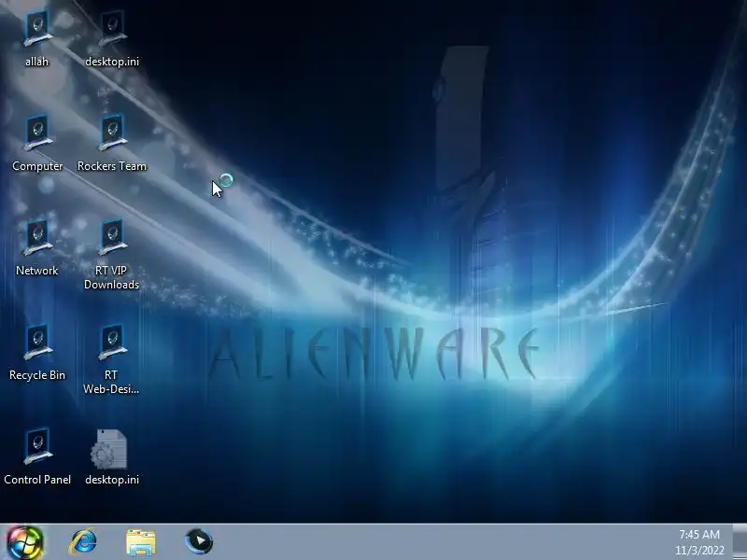Select the RT VIP Downloads icon
Viewport: 747px width, 560px height.
coord(112,254)
